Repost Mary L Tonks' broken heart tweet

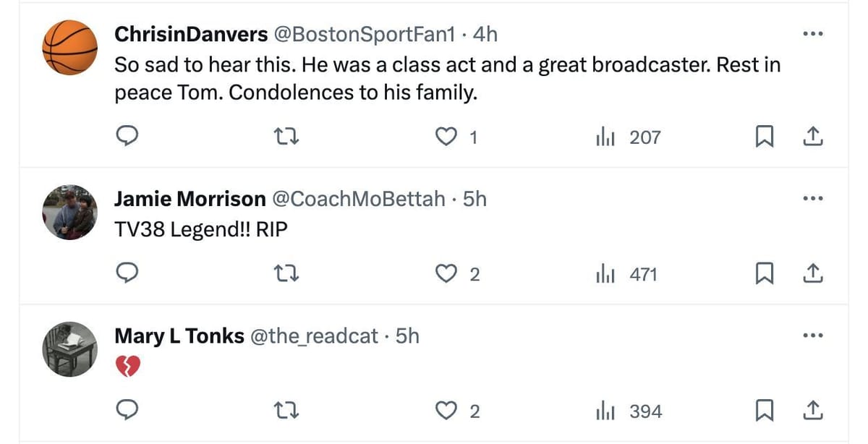coord(289,411)
